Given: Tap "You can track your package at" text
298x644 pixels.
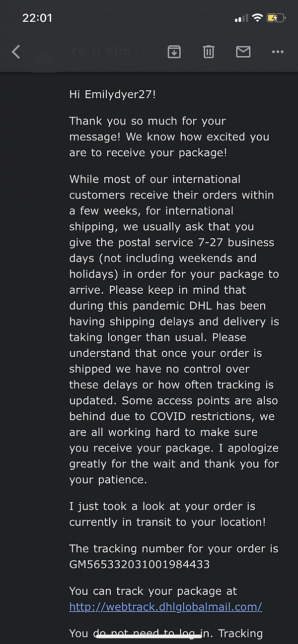Looking at the screenshot, I should pos(153,591).
